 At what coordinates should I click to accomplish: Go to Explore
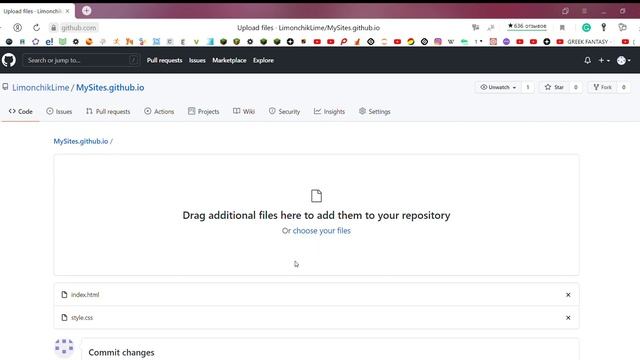pos(263,60)
